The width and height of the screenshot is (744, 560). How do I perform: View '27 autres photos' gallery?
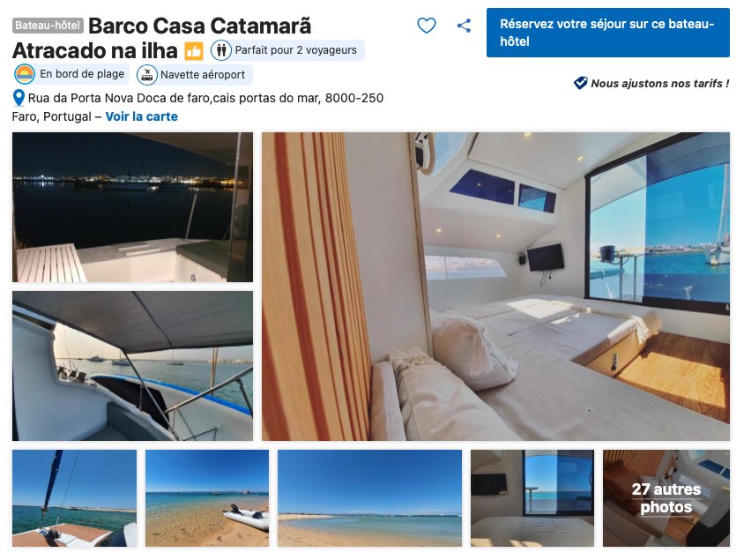pyautogui.click(x=666, y=498)
